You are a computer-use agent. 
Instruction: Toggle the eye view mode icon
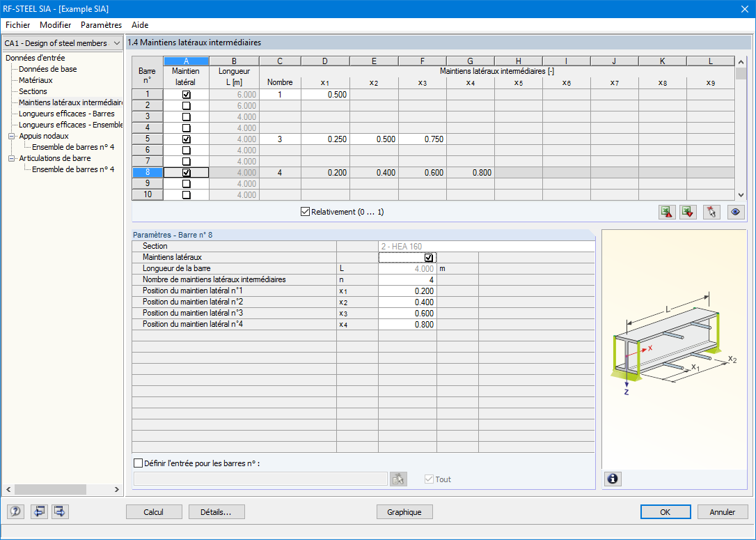(x=736, y=212)
